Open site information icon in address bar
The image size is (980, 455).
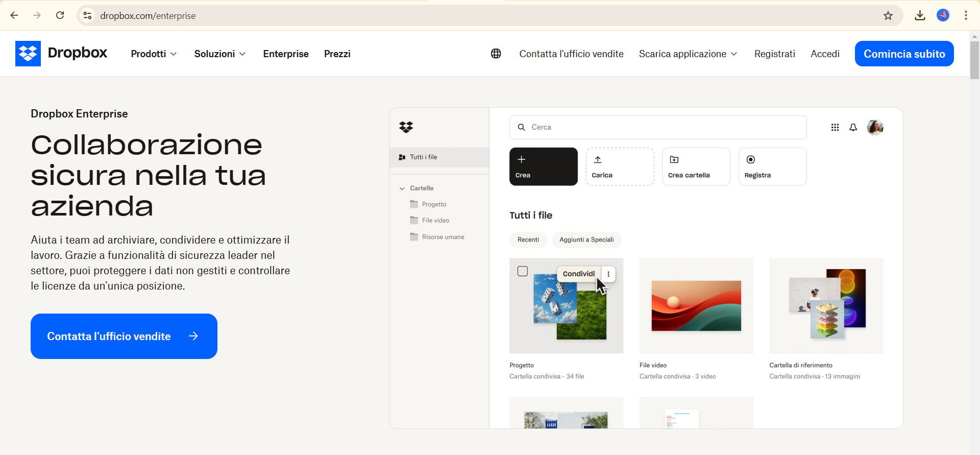tap(88, 16)
